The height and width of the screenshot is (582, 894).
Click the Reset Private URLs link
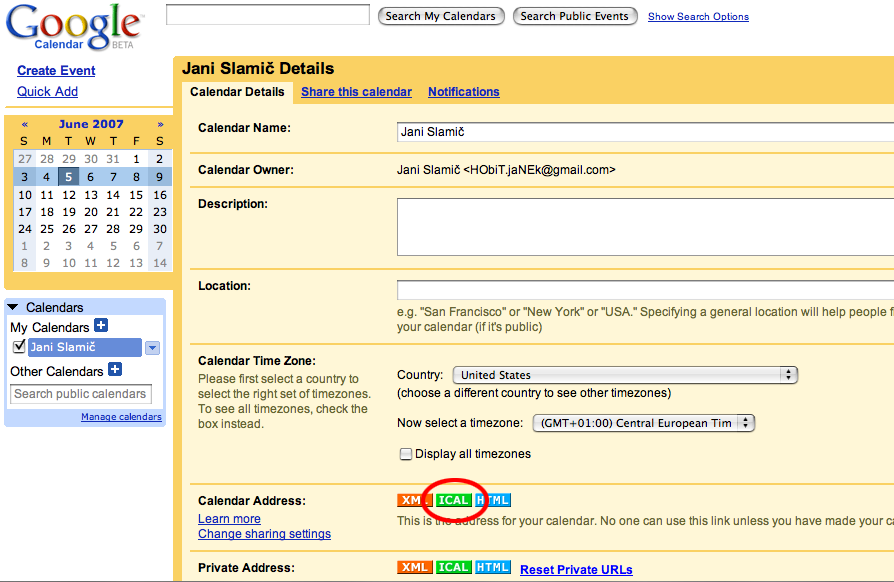coord(576,570)
